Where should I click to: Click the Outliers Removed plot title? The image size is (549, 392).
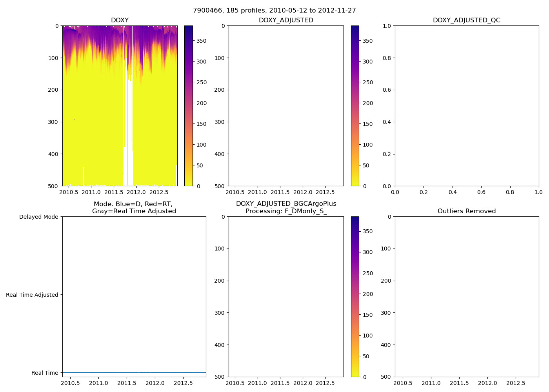click(466, 211)
